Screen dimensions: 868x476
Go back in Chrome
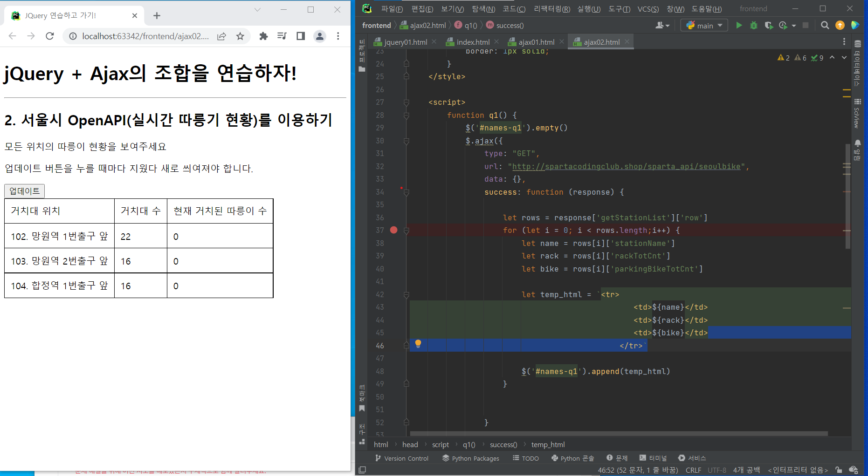(13, 36)
